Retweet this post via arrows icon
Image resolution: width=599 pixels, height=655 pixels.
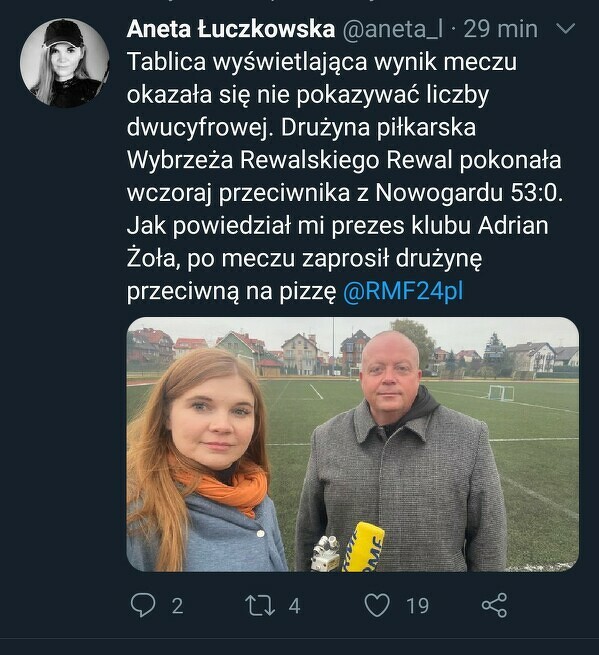[259, 606]
